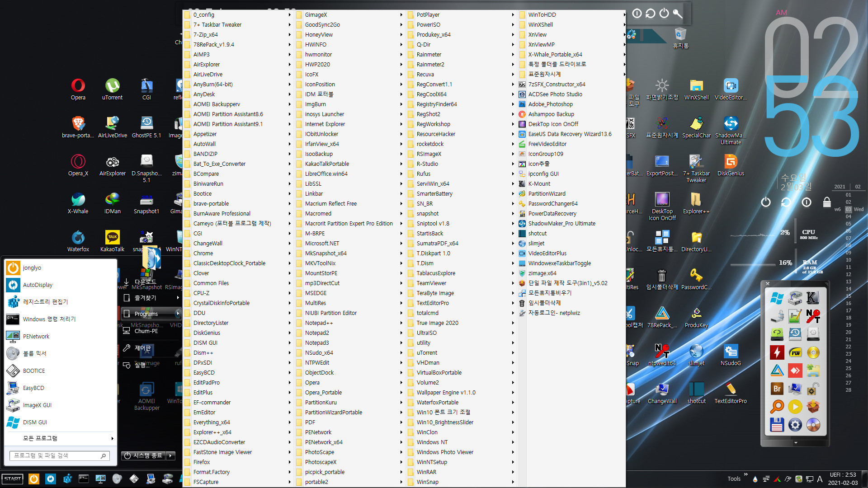
Task: Open the Programs item in start menu
Action: 151,314
